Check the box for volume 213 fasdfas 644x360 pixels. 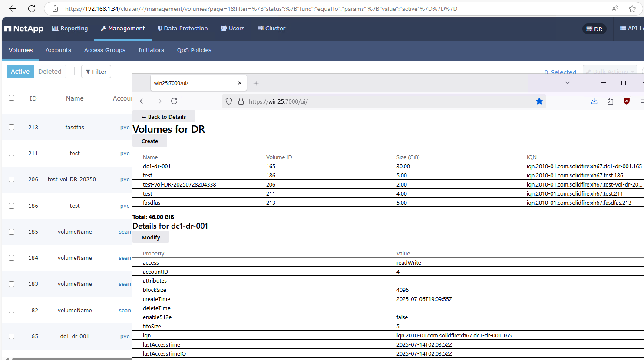[x=12, y=128]
